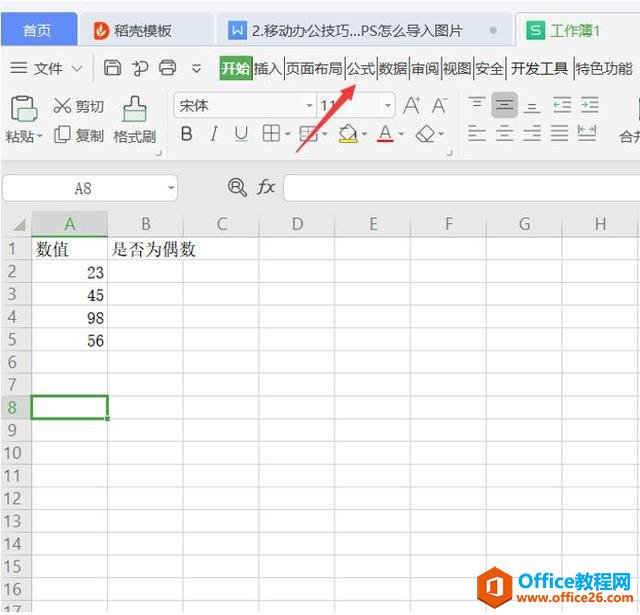Click the Paste clipboard icon

pos(24,109)
